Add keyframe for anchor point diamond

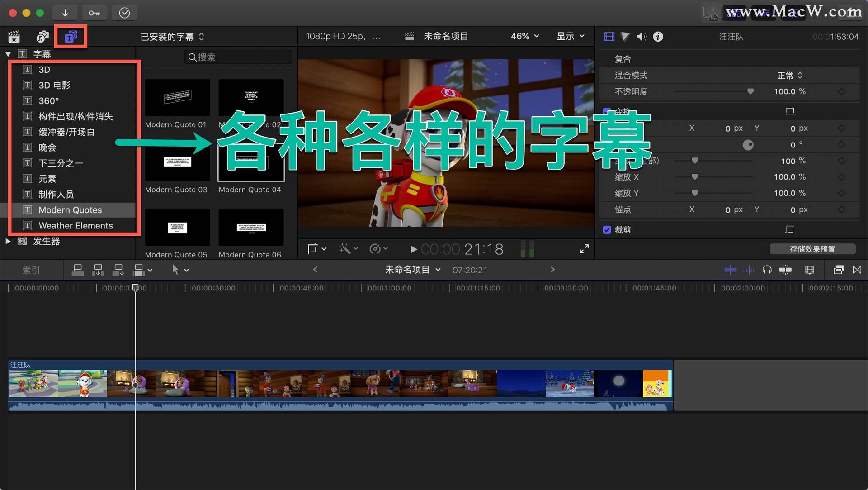coord(841,209)
